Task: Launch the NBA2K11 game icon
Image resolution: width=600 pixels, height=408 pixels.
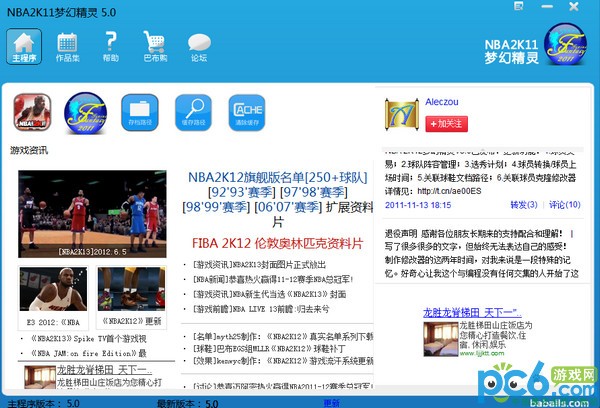Action: (x=32, y=113)
